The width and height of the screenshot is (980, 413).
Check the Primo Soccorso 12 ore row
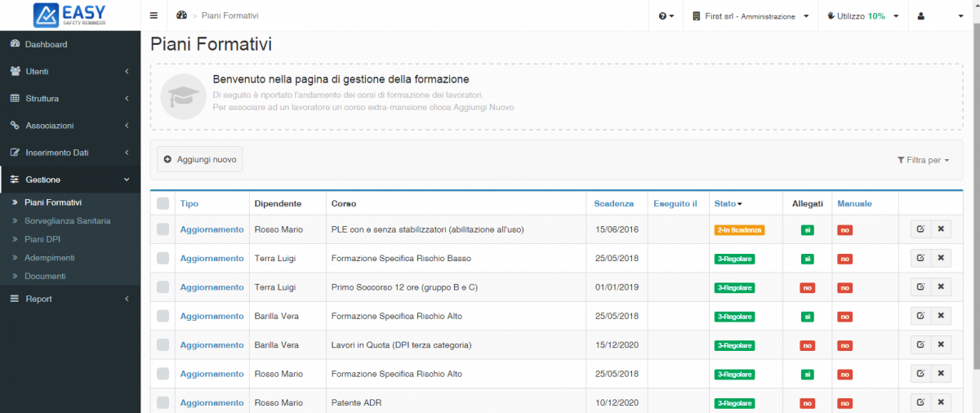tap(163, 287)
